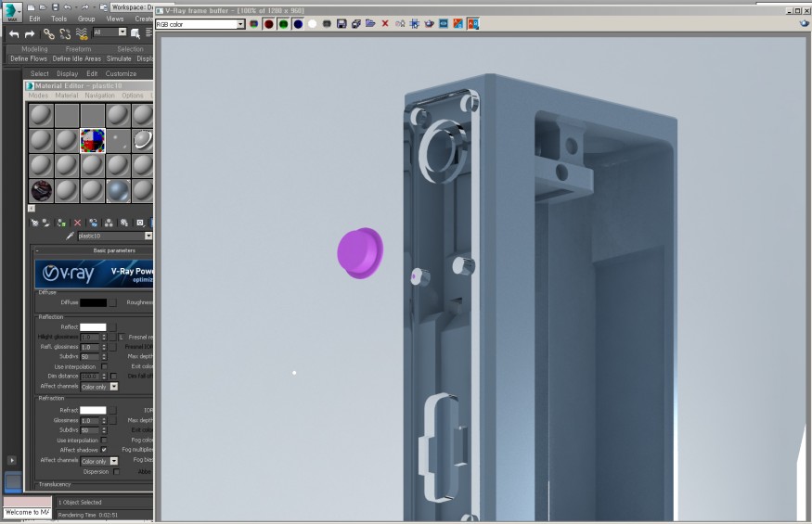Click the Define Flows button
This screenshot has width=812, height=524.
click(29, 58)
